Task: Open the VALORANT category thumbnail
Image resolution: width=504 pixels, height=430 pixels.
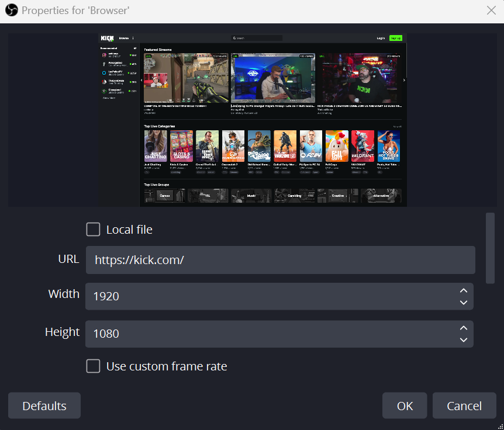Action: (x=363, y=145)
